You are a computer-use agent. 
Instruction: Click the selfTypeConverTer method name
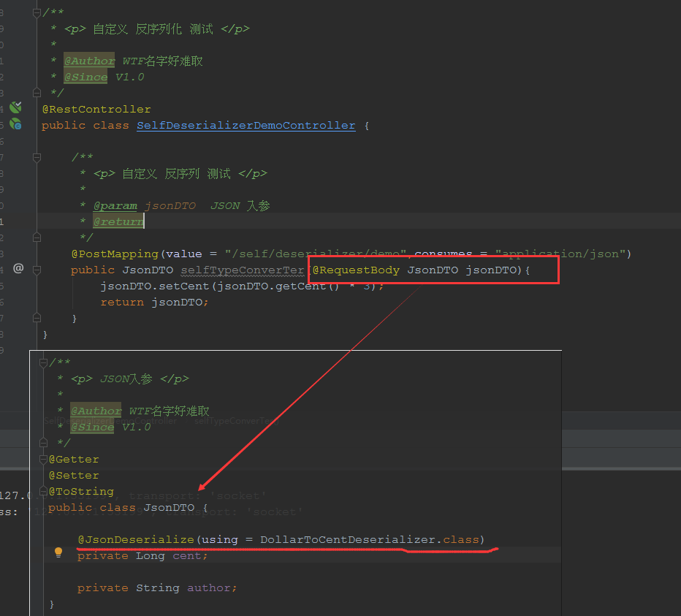click(x=243, y=270)
